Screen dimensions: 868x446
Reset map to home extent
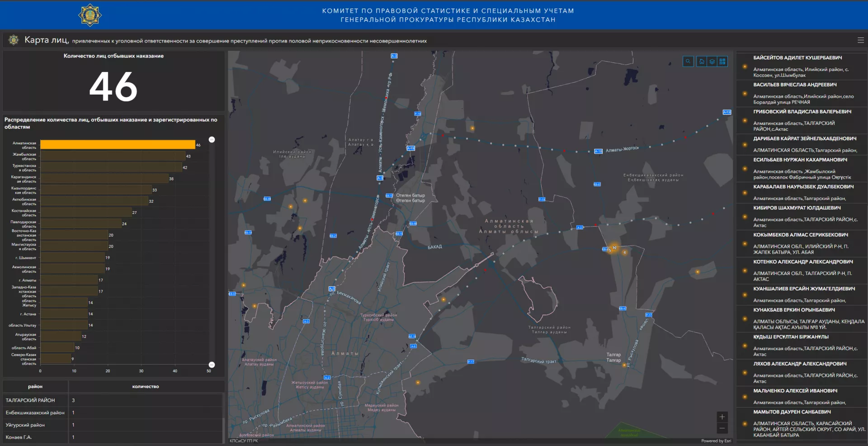(702, 62)
